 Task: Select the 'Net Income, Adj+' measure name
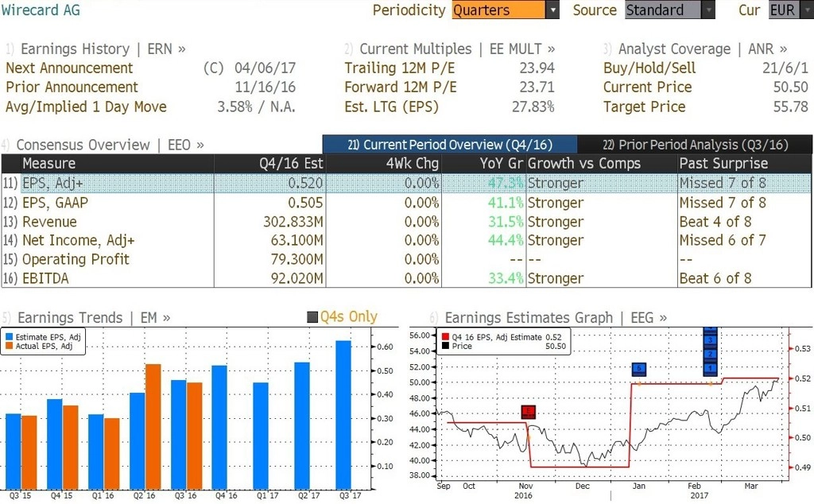pos(79,240)
